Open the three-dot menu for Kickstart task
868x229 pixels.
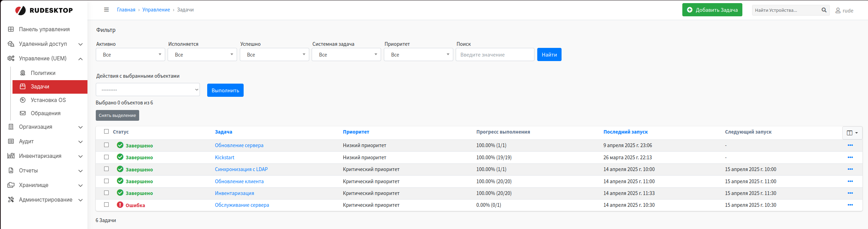(850, 158)
